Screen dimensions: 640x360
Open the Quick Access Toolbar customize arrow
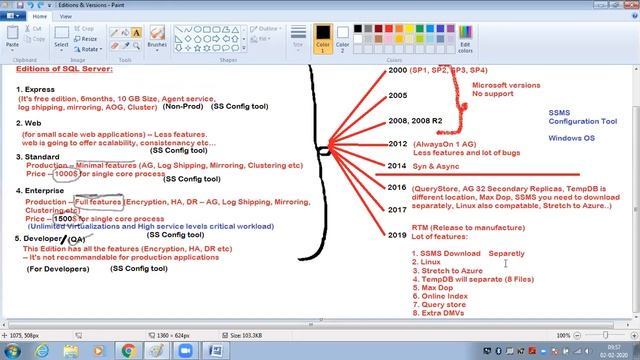(x=49, y=5)
